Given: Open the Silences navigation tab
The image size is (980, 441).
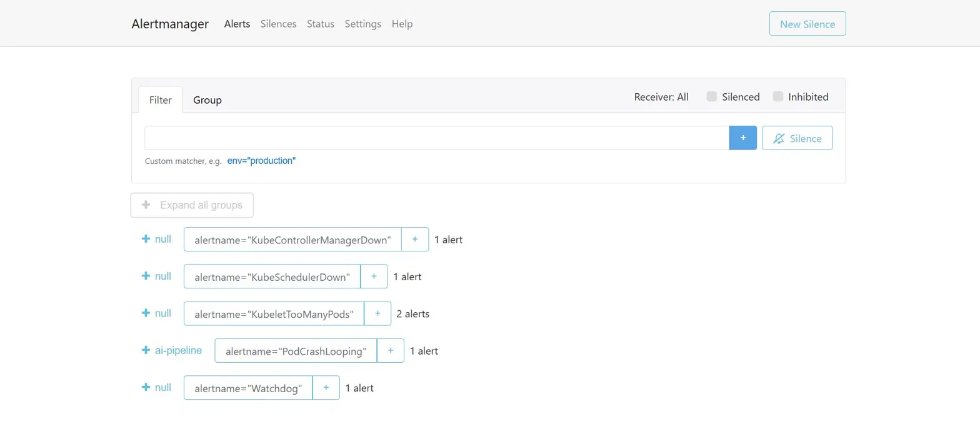Looking at the screenshot, I should pyautogui.click(x=278, y=24).
